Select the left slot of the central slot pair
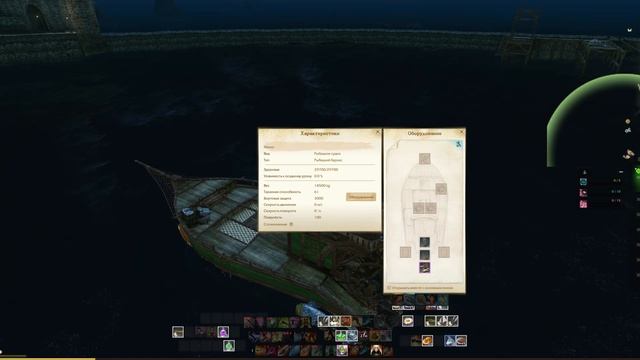 click(x=419, y=208)
